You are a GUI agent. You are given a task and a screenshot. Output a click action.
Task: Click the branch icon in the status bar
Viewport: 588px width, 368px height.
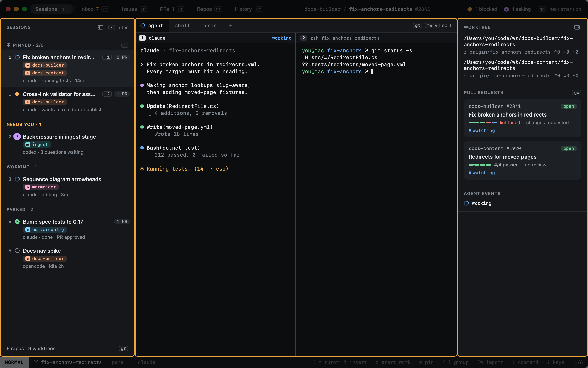tap(36, 362)
